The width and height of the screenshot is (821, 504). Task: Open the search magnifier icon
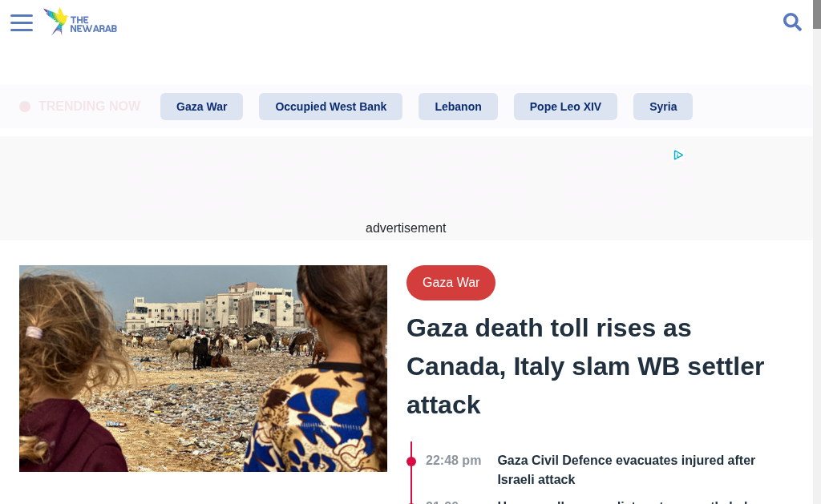[x=792, y=22]
